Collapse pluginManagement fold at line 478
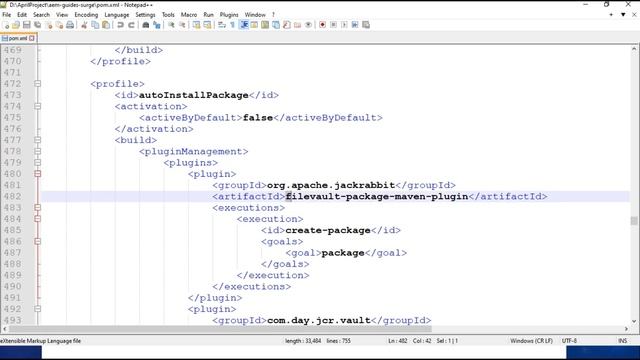Viewport: 640px width, 360px height. point(38,151)
